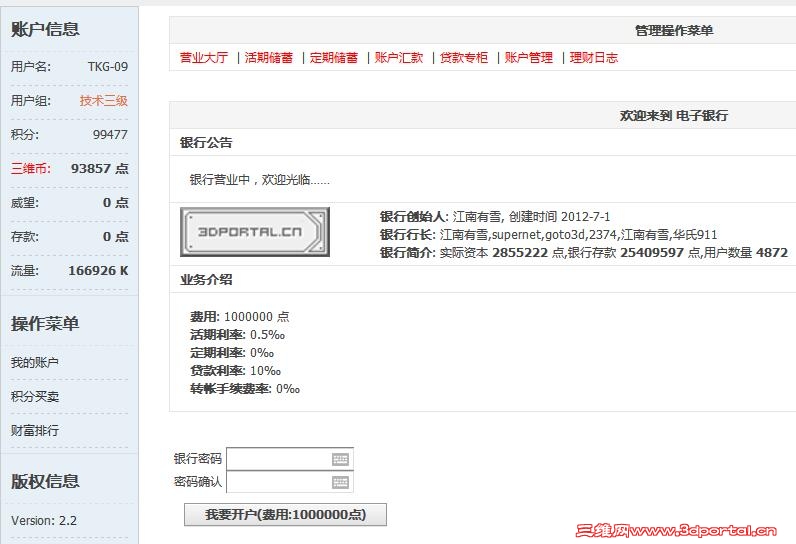Viewport: 796px width, 544px height.
Task: Click the 三维币 label link
Action: pyautogui.click(x=30, y=168)
